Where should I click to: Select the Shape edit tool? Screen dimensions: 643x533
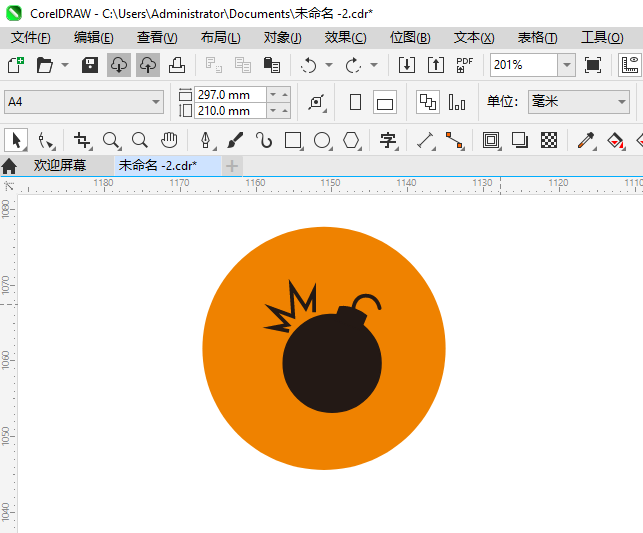46,141
